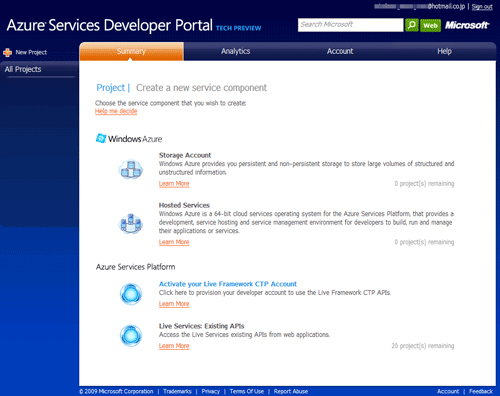Select All Projects in the sidebar
Image resolution: width=500 pixels, height=396 pixels.
(x=23, y=69)
